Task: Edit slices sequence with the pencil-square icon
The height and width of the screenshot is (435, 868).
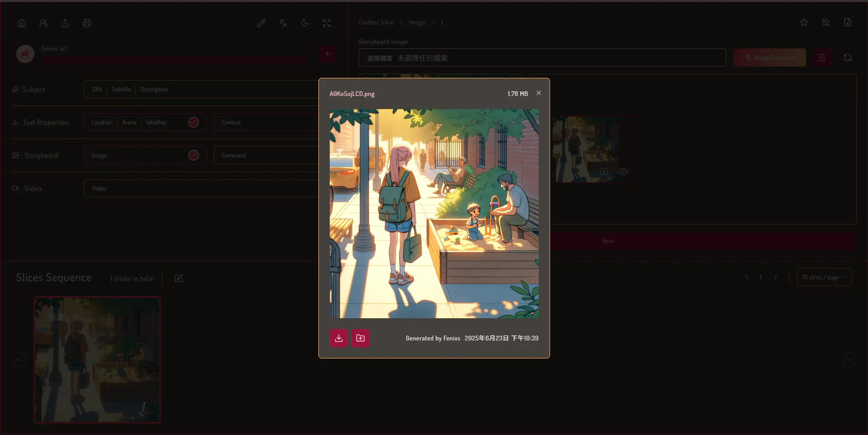Action: pyautogui.click(x=179, y=278)
